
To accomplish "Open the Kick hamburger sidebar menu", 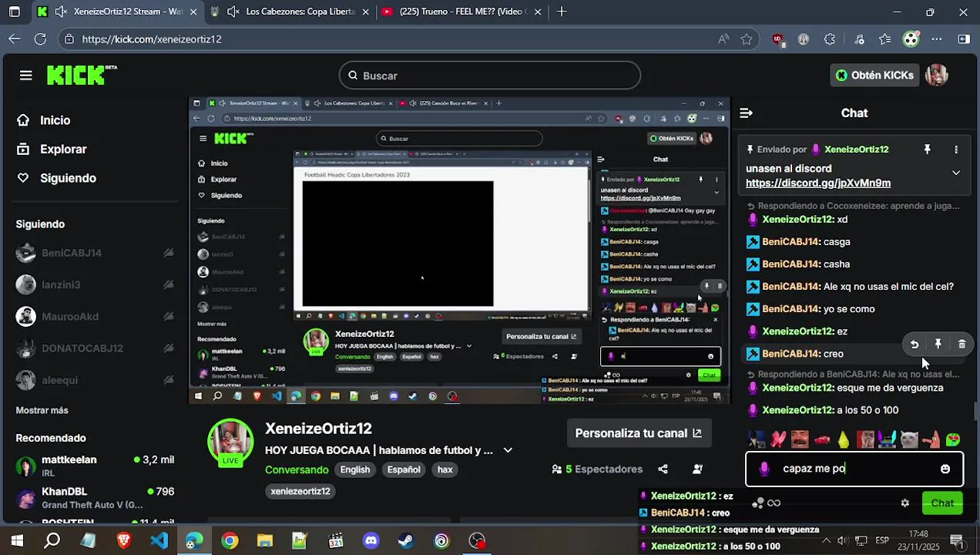I will click(26, 75).
